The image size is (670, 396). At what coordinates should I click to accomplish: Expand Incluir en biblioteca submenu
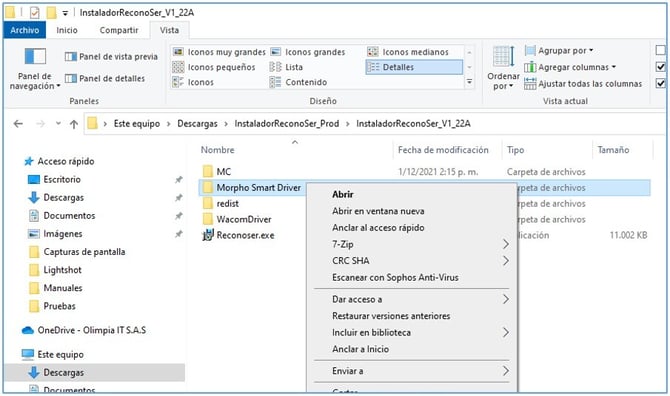tap(412, 332)
